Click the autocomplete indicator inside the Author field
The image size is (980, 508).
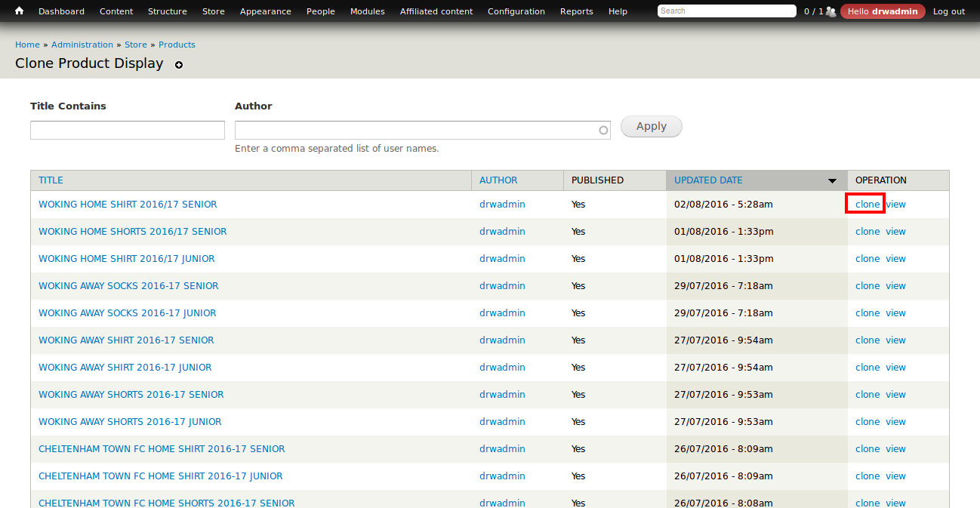602,130
